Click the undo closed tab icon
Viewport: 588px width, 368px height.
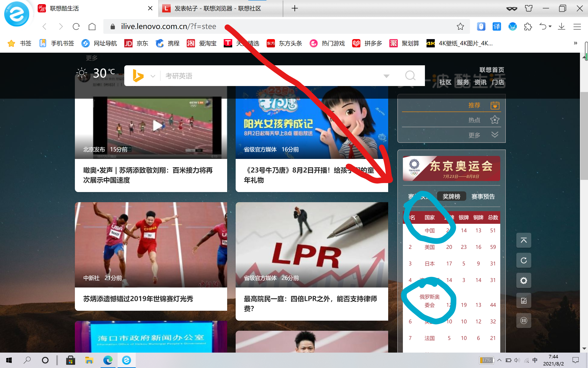tap(542, 26)
